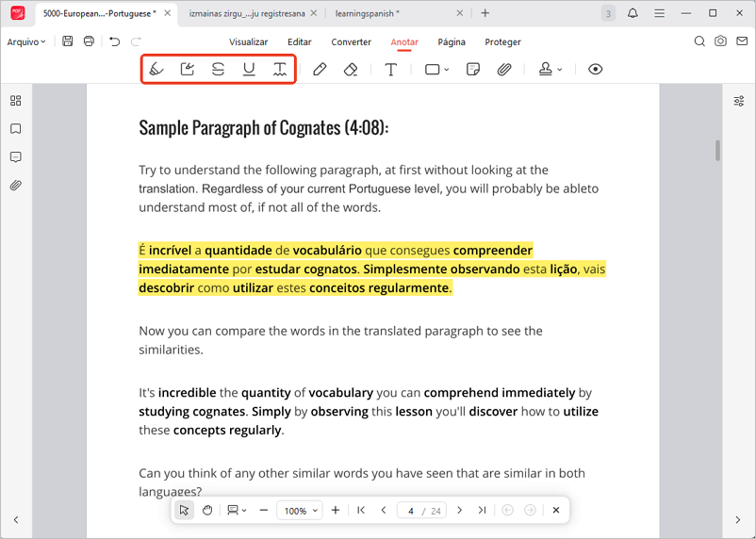Select the Stamp tool
Screen dimensions: 756x539
(545, 70)
